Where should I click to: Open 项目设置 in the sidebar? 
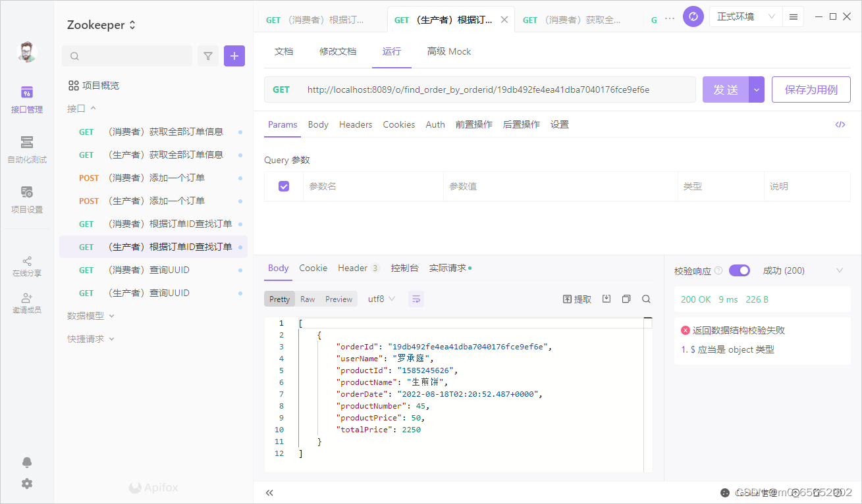[26, 199]
